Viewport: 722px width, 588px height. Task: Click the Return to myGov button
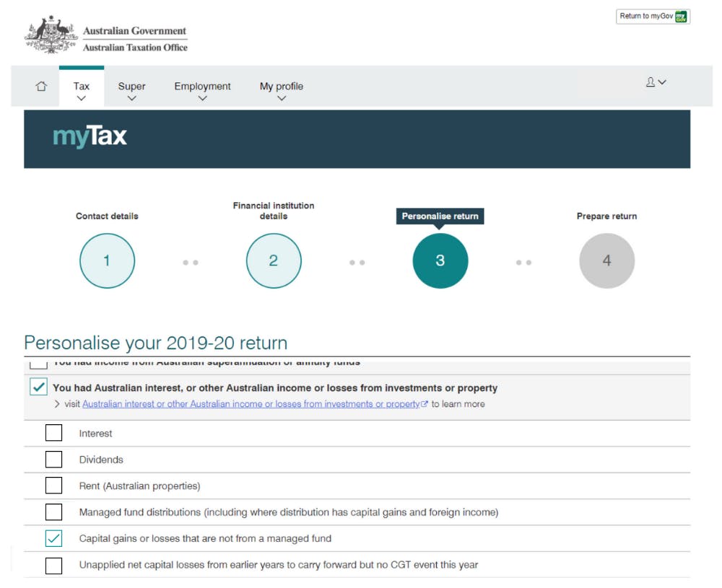click(653, 17)
